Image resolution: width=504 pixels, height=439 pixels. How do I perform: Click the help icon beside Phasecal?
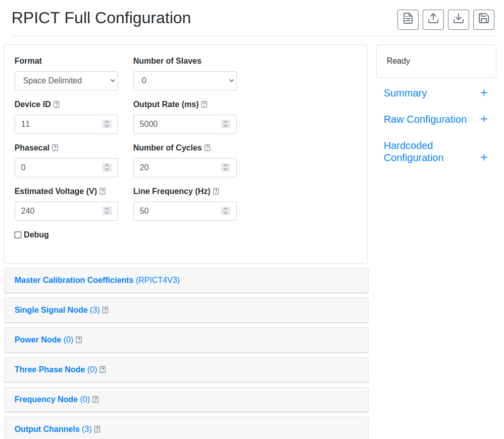[x=55, y=148]
